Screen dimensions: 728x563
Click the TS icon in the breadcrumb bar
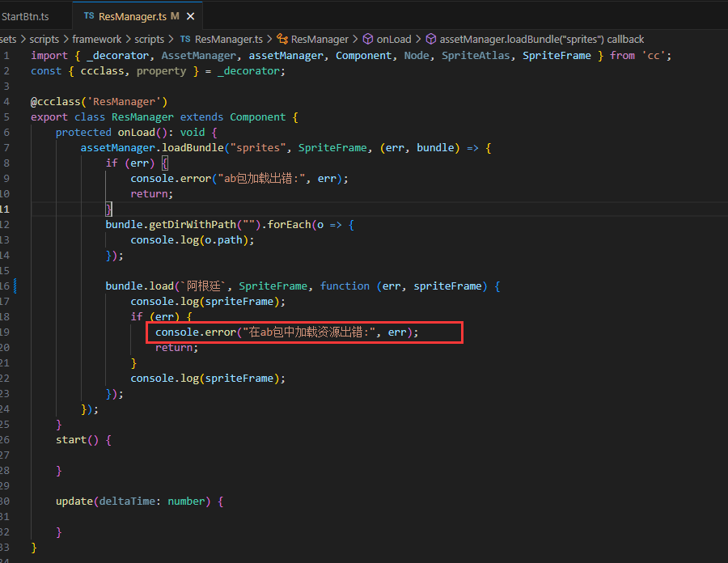[185, 39]
